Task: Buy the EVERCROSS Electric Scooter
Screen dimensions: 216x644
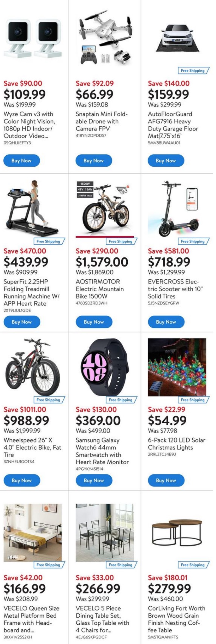Action: point(166,322)
